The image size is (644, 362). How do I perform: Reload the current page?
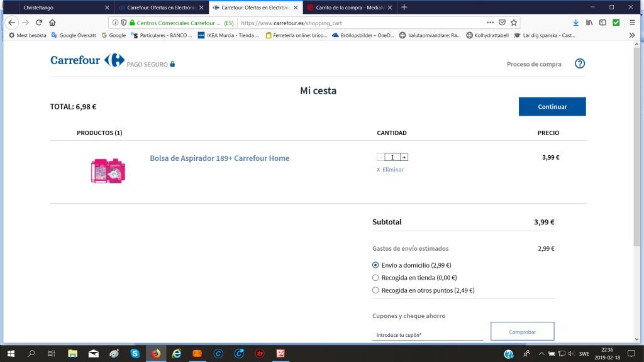[x=39, y=23]
